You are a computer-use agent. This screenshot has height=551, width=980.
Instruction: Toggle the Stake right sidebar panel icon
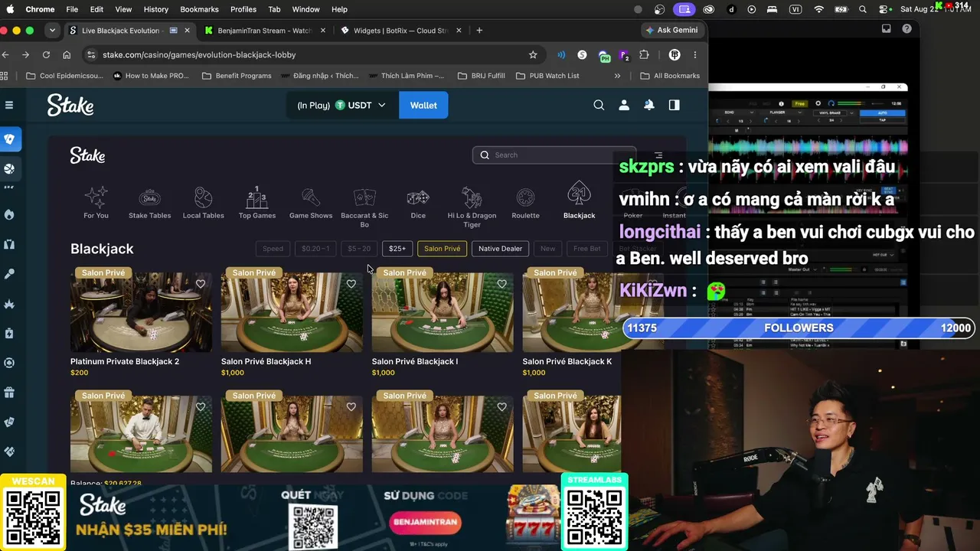(674, 105)
